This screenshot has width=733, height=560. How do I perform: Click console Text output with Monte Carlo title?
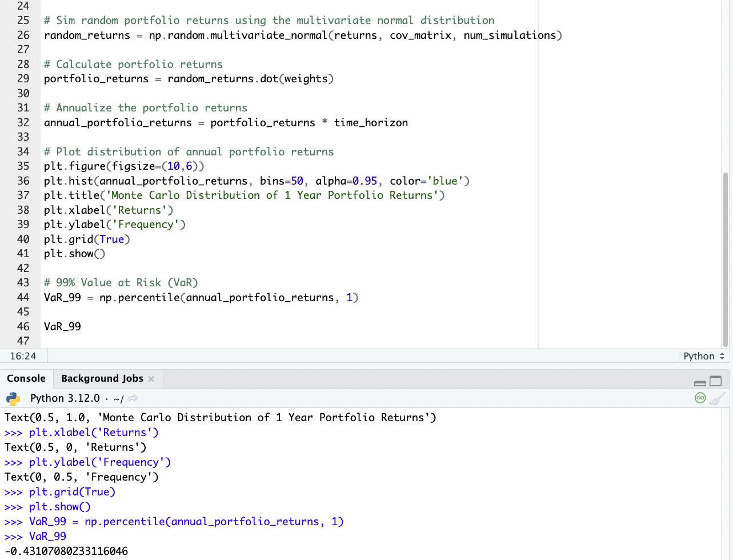point(221,418)
